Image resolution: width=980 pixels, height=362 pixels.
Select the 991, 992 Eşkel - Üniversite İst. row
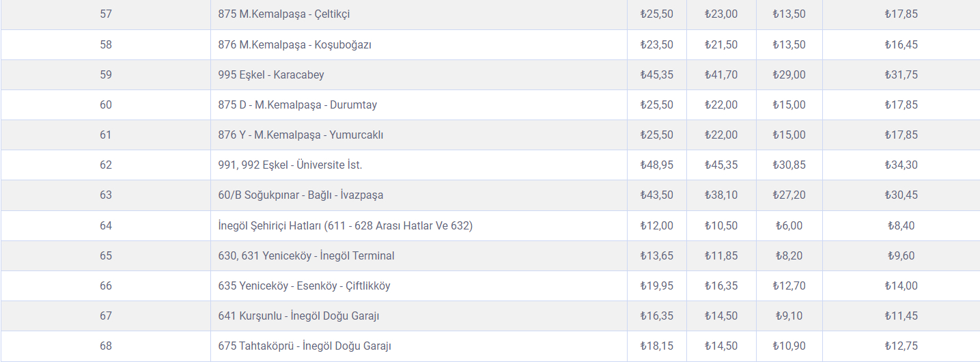[x=290, y=165]
